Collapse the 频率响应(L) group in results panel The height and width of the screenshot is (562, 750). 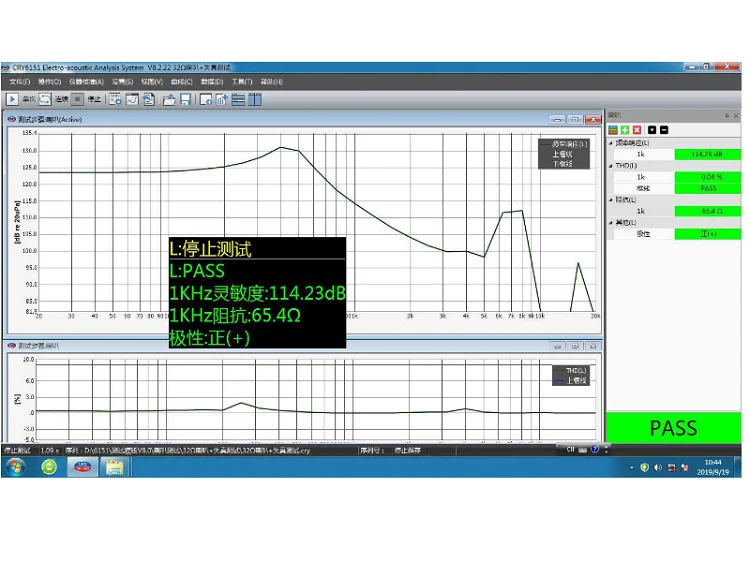(x=611, y=143)
